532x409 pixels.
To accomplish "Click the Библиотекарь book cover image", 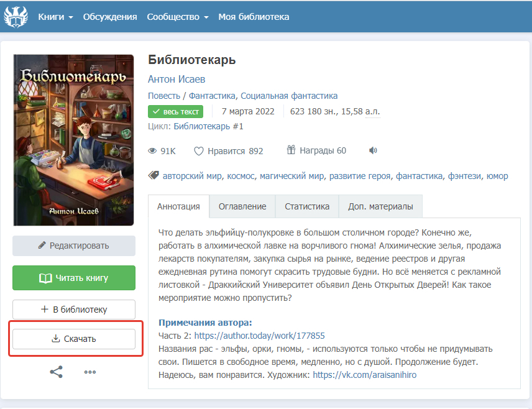I will point(74,140).
